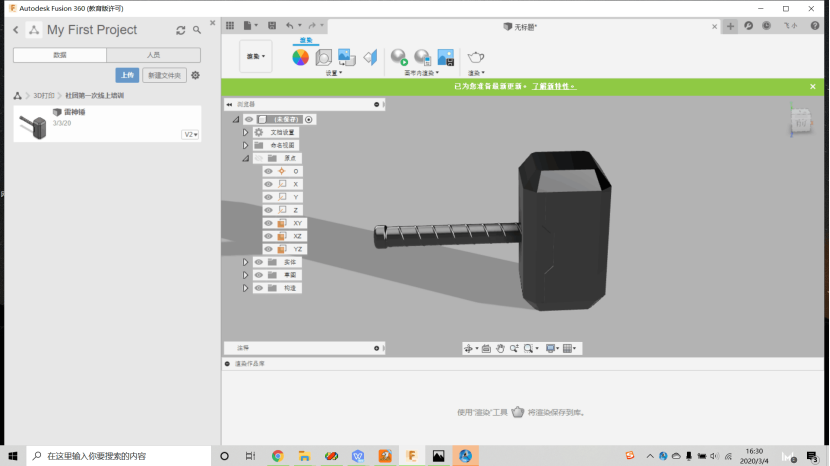Screen dimensions: 830x466
Task: Select the Pan hand tool in the navigation bar
Action: [x=500, y=348]
